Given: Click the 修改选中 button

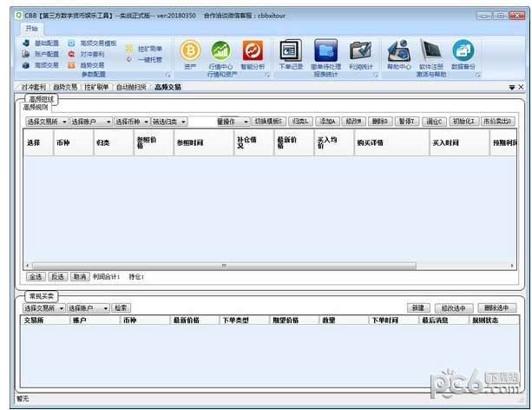Looking at the screenshot, I should tap(453, 308).
